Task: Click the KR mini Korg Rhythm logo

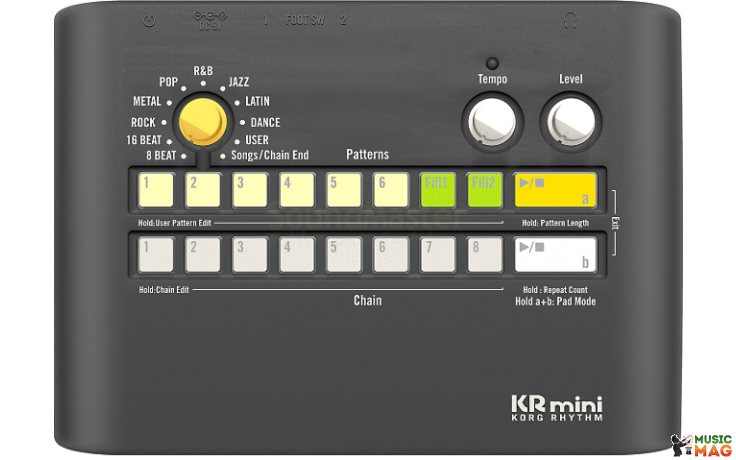Action: [557, 408]
